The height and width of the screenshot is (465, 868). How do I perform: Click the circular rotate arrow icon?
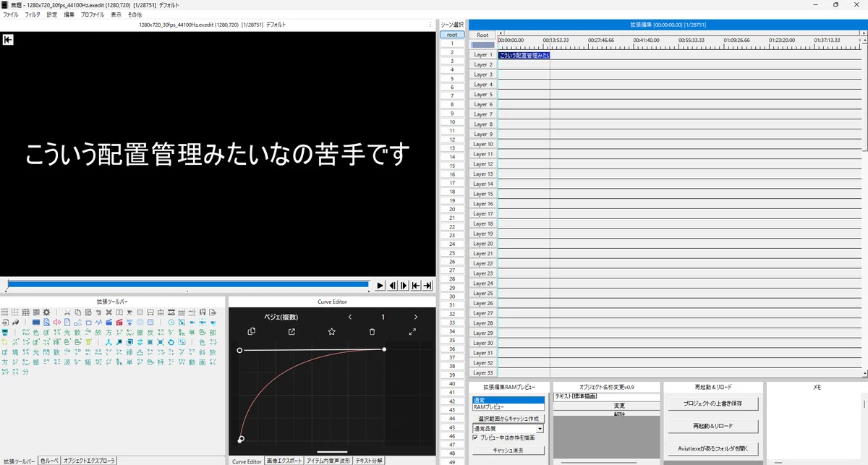tap(171, 342)
